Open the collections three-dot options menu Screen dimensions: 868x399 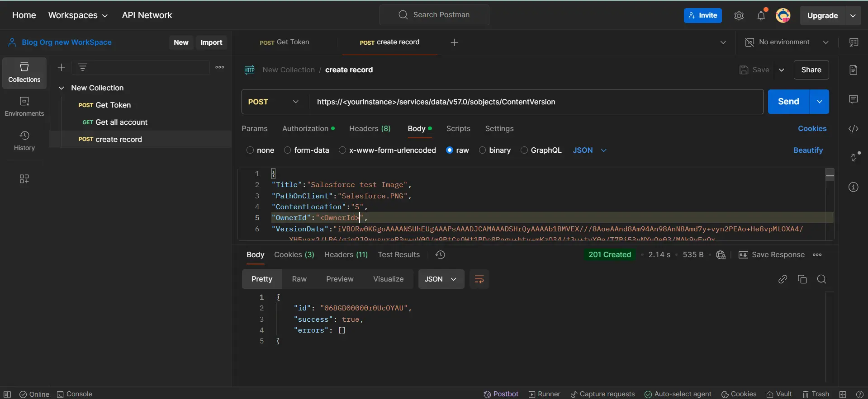[220, 67]
